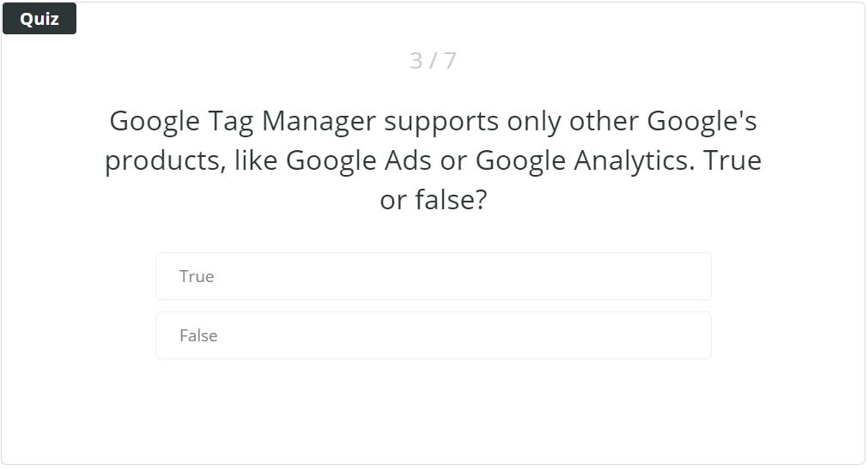Screen dimensions: 868x470
Task: Click the center of the True answer field
Action: [x=434, y=276]
